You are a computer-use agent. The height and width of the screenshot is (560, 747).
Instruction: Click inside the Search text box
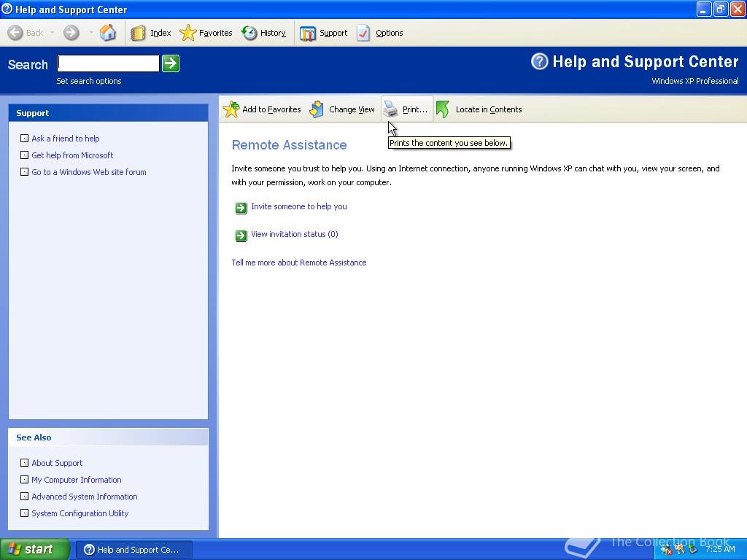(x=108, y=63)
